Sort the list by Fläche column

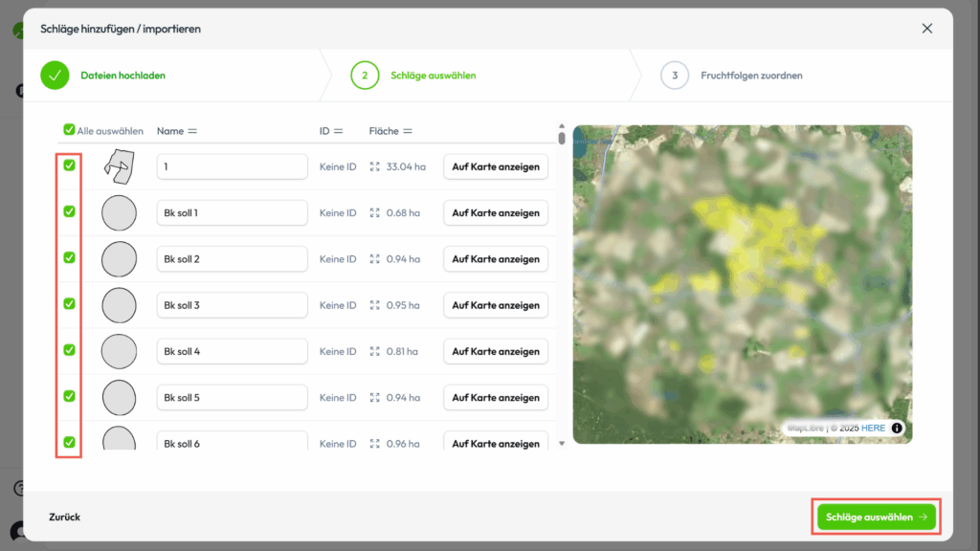pos(407,131)
